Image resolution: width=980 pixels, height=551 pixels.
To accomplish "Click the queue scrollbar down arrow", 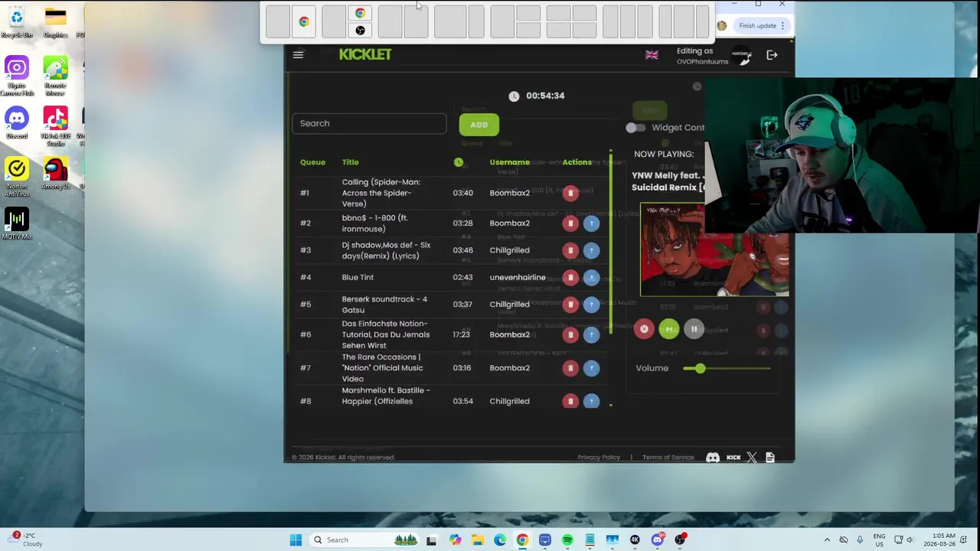I will pos(610,405).
